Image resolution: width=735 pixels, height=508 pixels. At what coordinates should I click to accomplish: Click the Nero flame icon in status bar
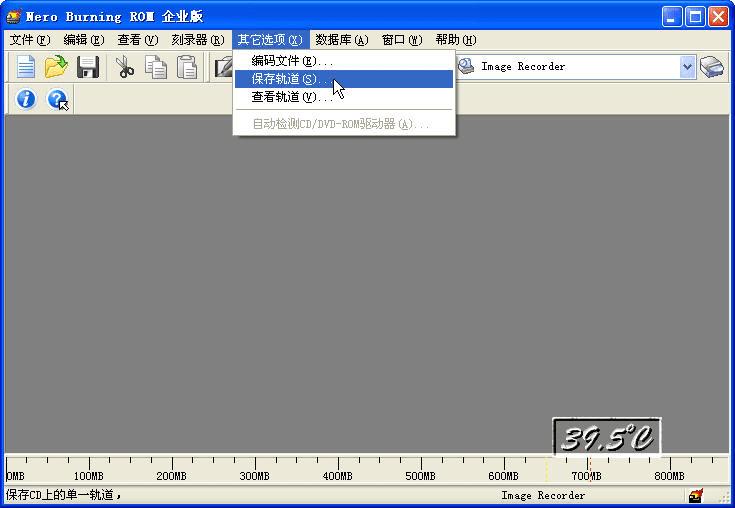696,495
